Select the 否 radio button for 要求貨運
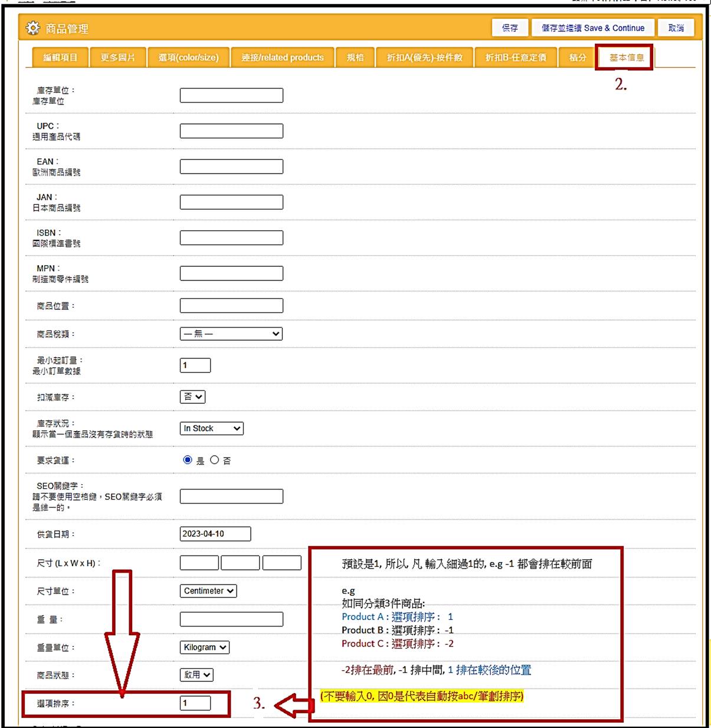This screenshot has width=711, height=728. [214, 460]
